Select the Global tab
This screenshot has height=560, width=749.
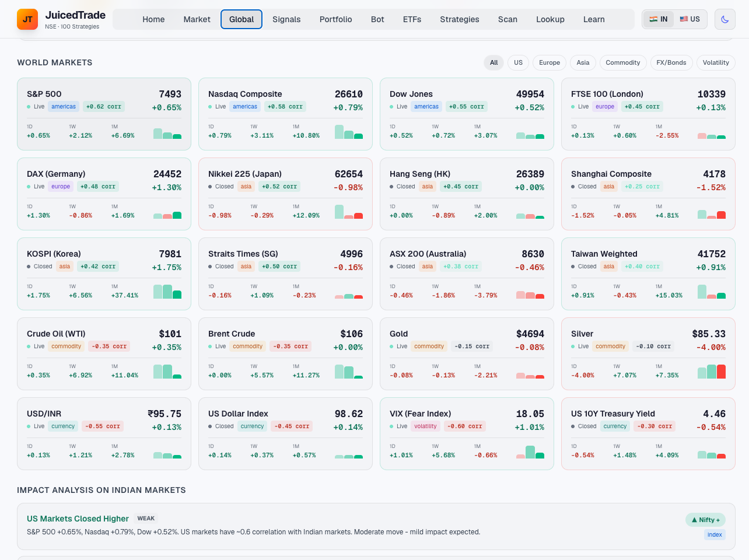click(x=242, y=19)
